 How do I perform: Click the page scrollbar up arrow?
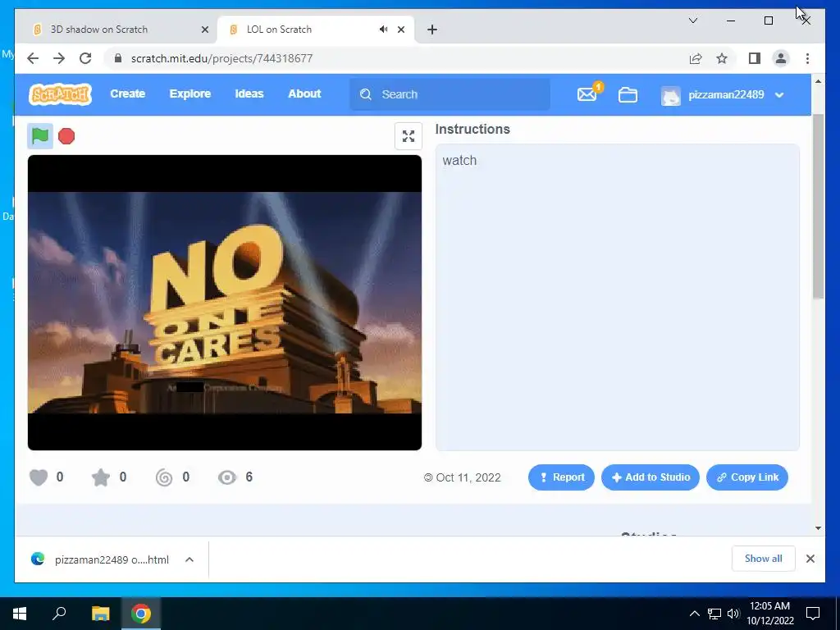[x=818, y=81]
